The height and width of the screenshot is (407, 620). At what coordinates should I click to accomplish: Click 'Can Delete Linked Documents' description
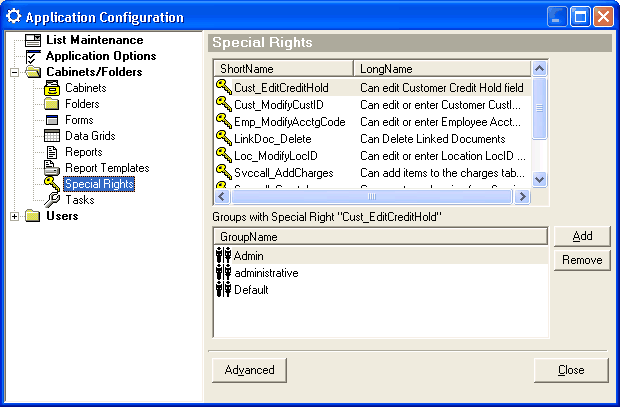click(433, 139)
